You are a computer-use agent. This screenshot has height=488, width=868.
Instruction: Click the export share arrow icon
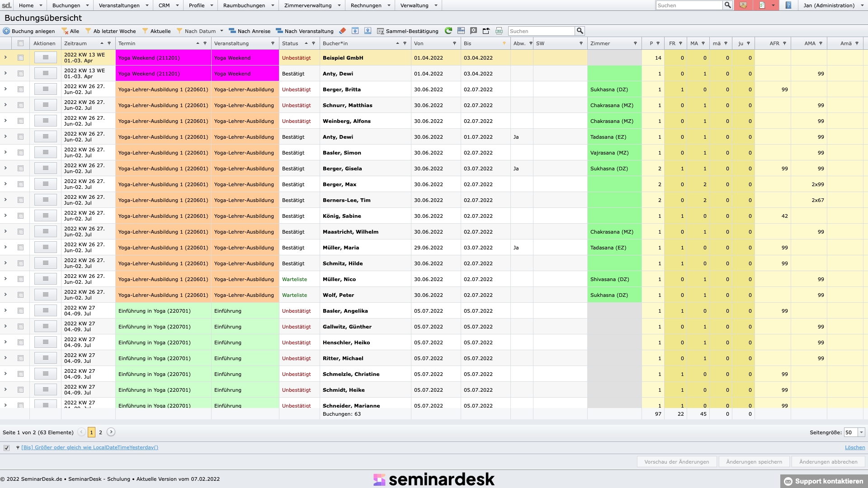(x=486, y=31)
